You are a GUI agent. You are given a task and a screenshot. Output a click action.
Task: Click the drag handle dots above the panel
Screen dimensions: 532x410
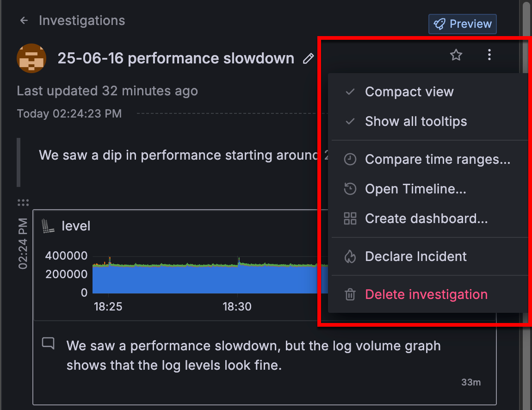[23, 202]
